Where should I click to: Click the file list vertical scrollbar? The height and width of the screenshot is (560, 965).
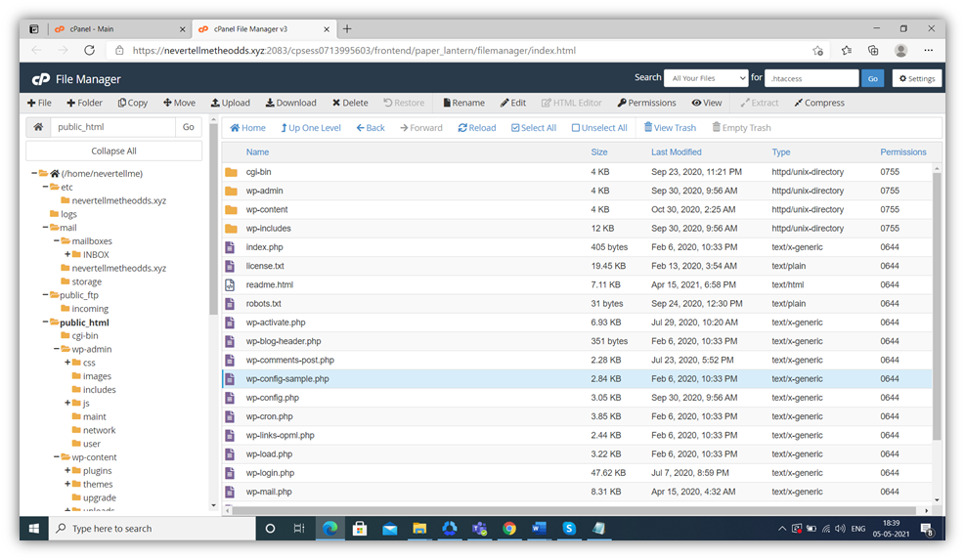[937, 306]
